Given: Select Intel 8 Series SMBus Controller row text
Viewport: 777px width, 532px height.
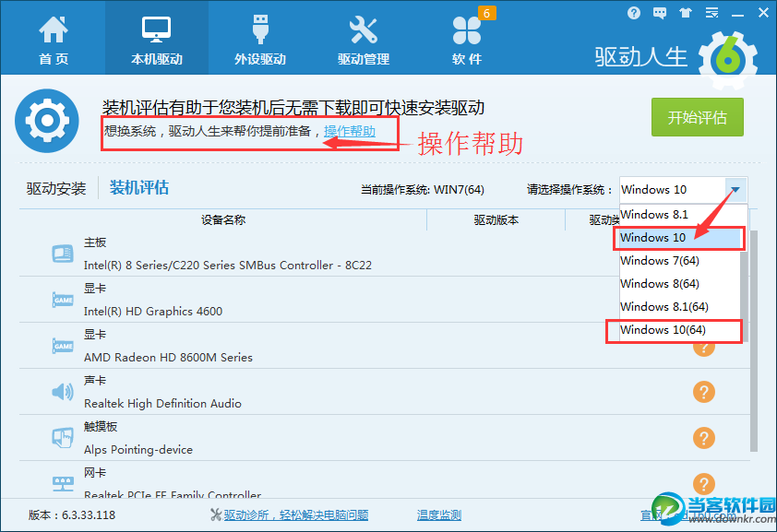Looking at the screenshot, I should point(227,266).
